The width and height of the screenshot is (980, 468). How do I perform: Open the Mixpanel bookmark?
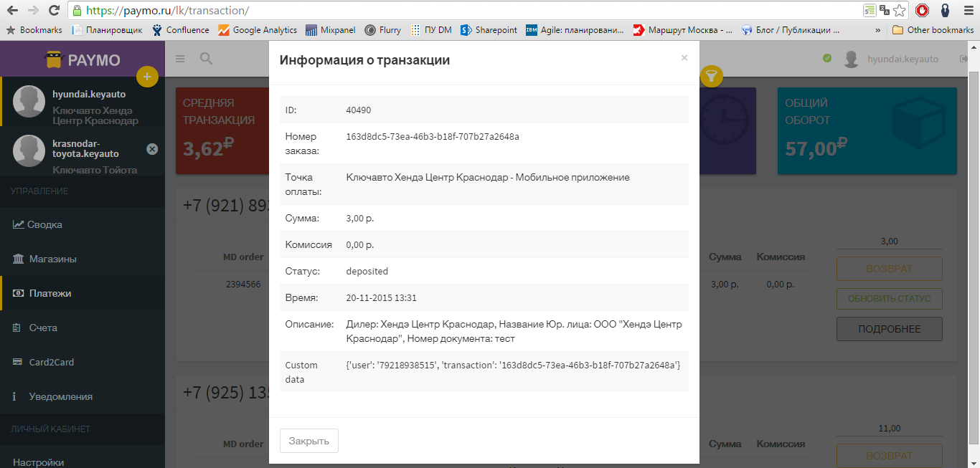point(331,30)
